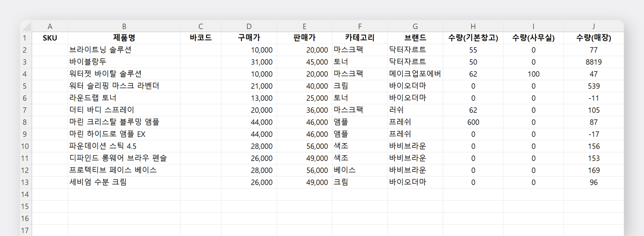Select the 브라이트닝 솔루션 cell
The image size is (644, 236).
coord(124,50)
